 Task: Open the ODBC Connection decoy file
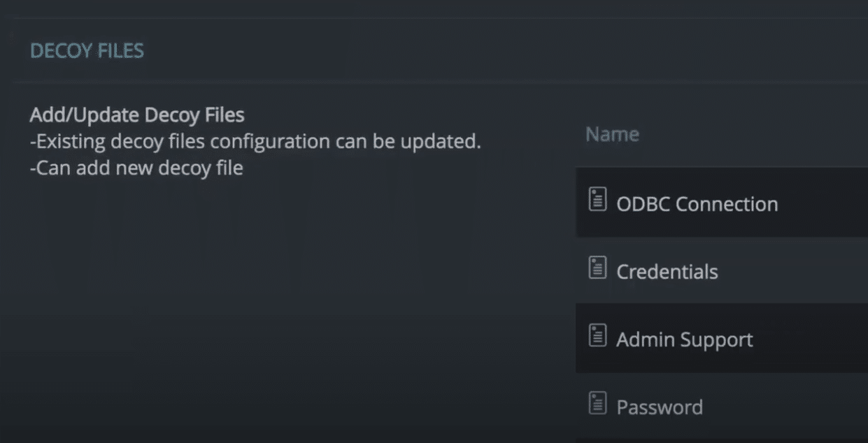tap(697, 204)
